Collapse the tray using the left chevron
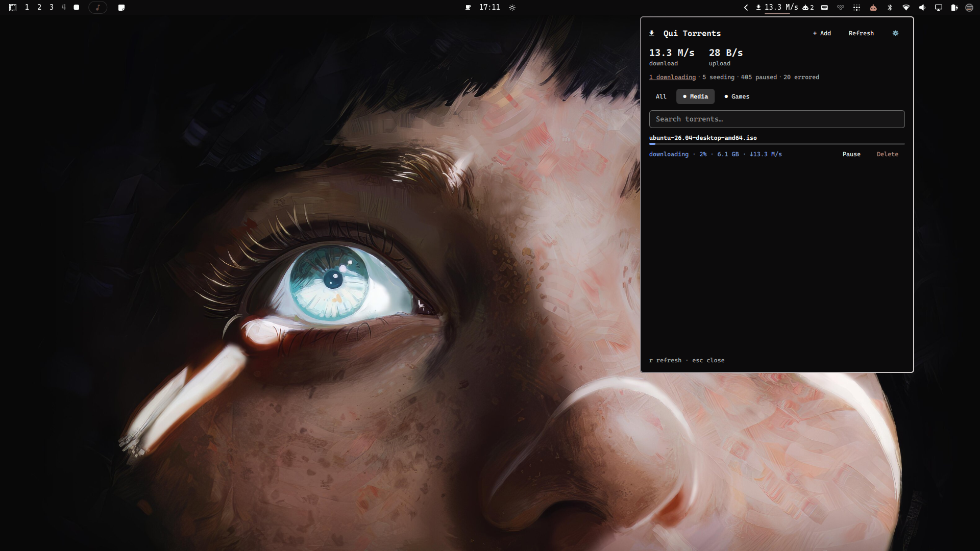This screenshot has height=551, width=980. pyautogui.click(x=746, y=8)
